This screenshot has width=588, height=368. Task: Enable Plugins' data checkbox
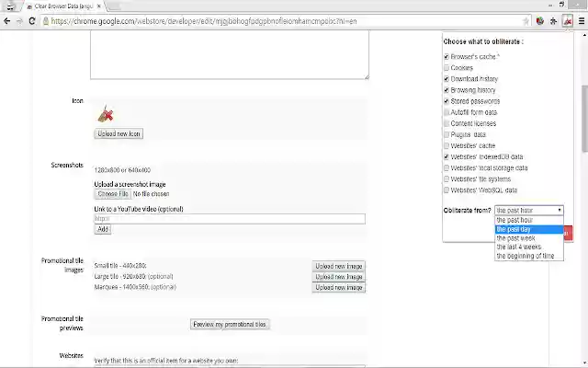[447, 134]
